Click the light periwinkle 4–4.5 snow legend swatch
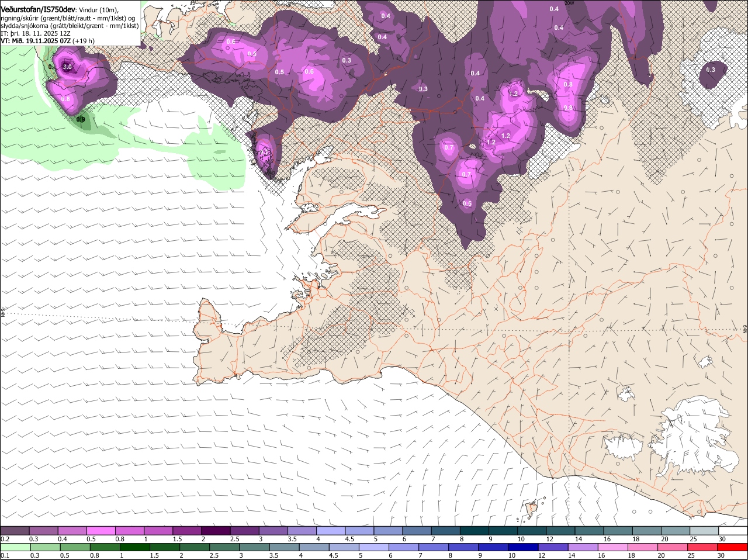The width and height of the screenshot is (748, 560). click(x=331, y=530)
